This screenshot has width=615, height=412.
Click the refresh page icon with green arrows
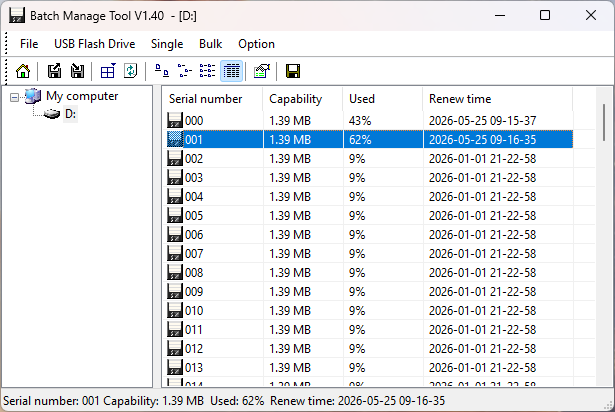click(131, 71)
